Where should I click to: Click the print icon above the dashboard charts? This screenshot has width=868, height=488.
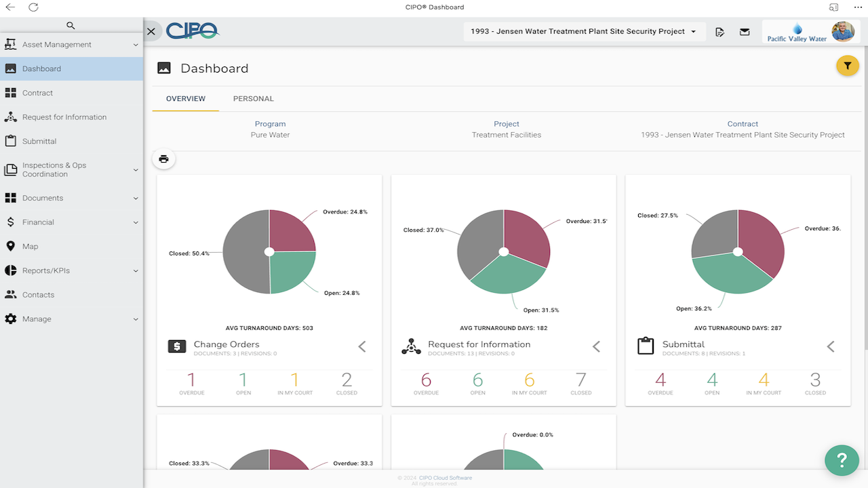click(x=163, y=159)
